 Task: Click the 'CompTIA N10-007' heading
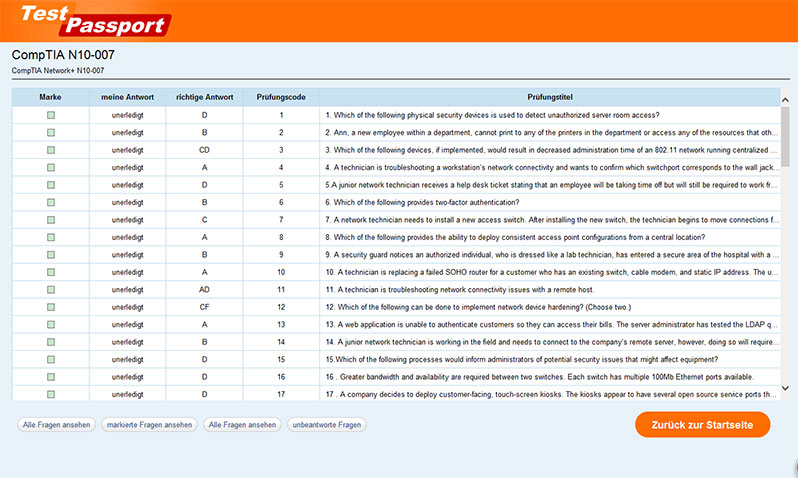pos(63,54)
